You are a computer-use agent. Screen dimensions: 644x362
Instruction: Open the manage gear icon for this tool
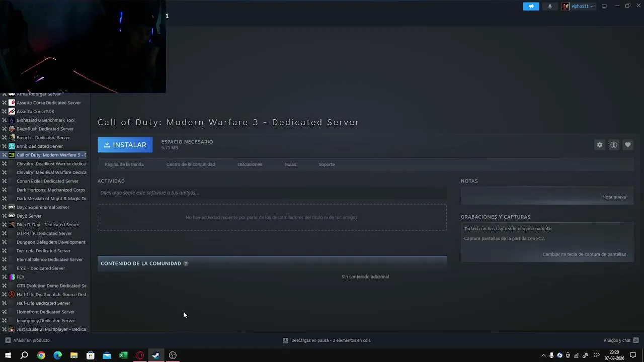pyautogui.click(x=600, y=145)
